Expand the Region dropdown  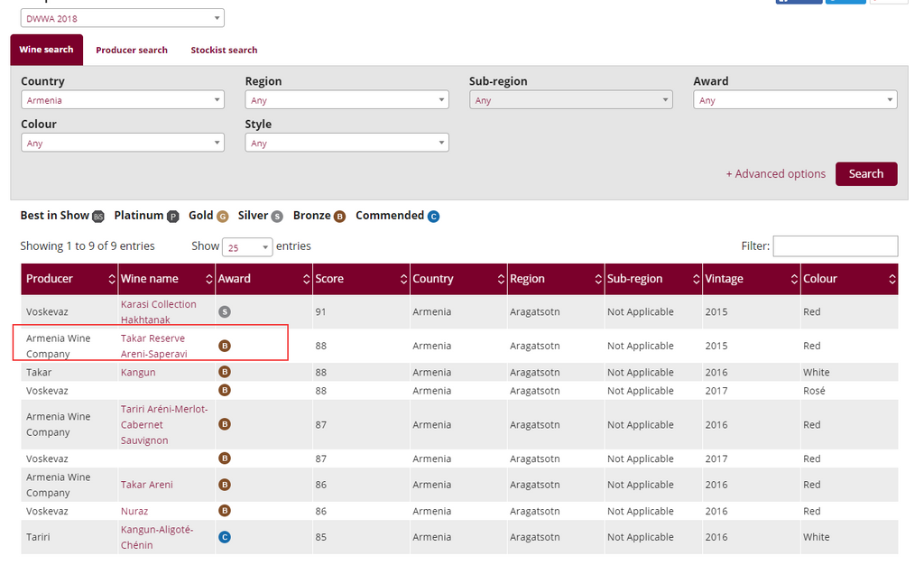(346, 100)
